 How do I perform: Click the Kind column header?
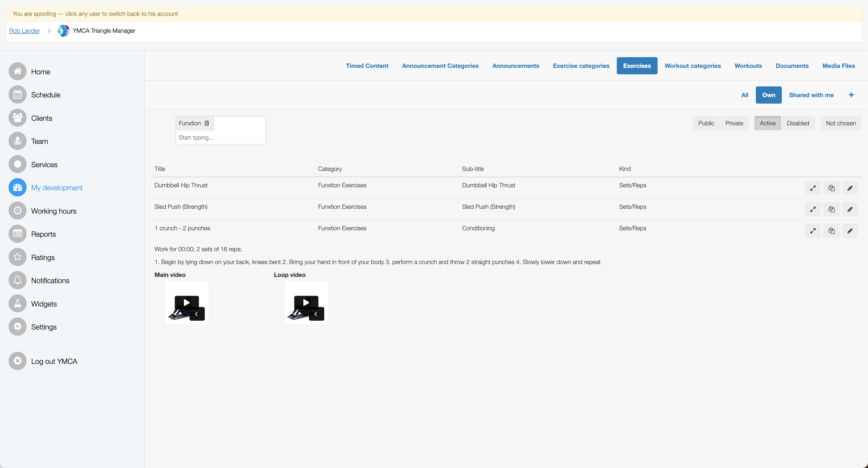pyautogui.click(x=625, y=169)
